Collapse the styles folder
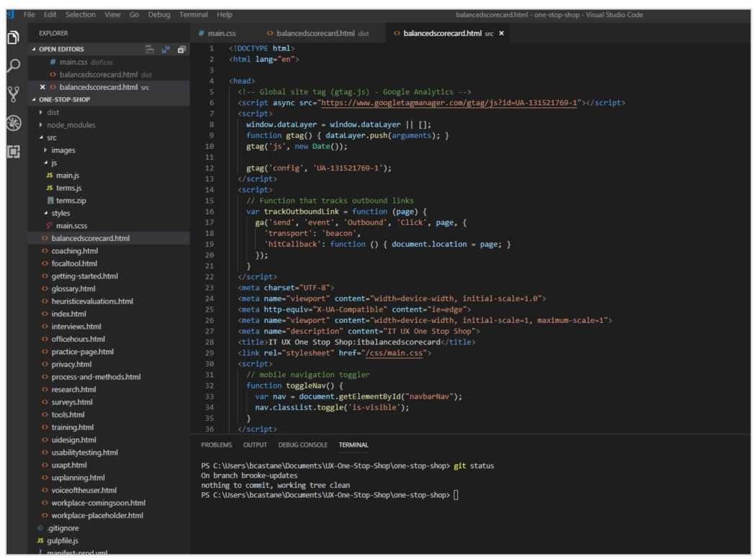 tap(45, 213)
